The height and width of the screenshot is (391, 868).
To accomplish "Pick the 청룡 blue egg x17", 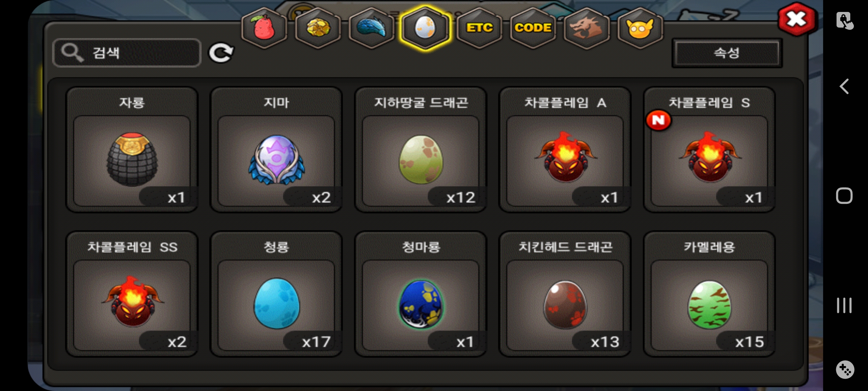I will click(276, 294).
